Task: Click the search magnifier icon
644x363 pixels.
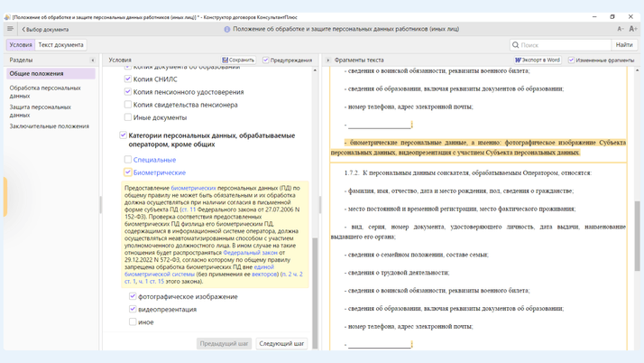Action: pyautogui.click(x=516, y=44)
